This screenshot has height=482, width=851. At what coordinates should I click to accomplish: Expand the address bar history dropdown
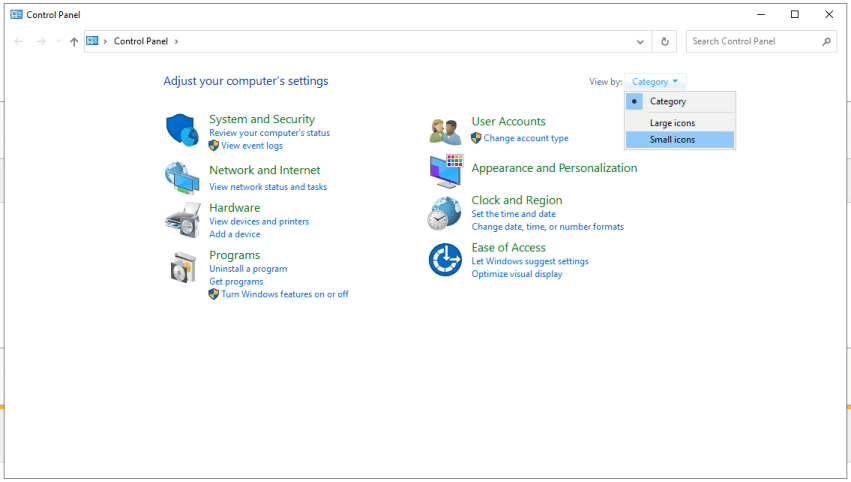(641, 42)
